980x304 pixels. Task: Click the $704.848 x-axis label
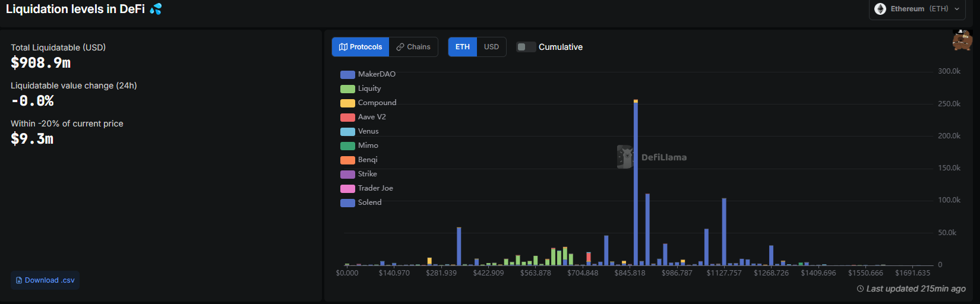[583, 273]
